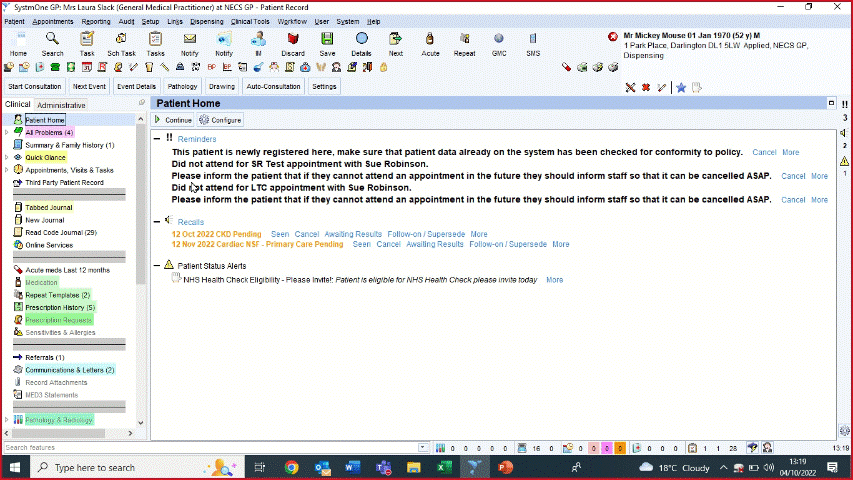Click the BP icon in the small toolbar
The image size is (853, 480).
click(x=211, y=67)
